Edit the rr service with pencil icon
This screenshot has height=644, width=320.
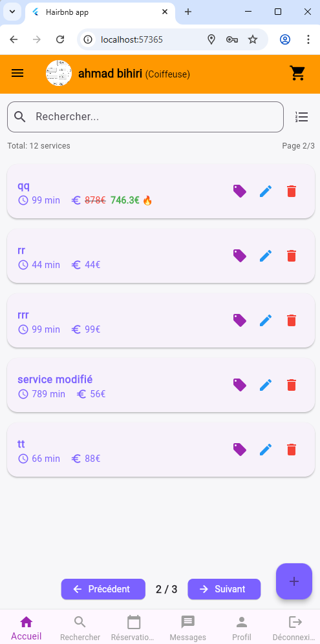(266, 256)
